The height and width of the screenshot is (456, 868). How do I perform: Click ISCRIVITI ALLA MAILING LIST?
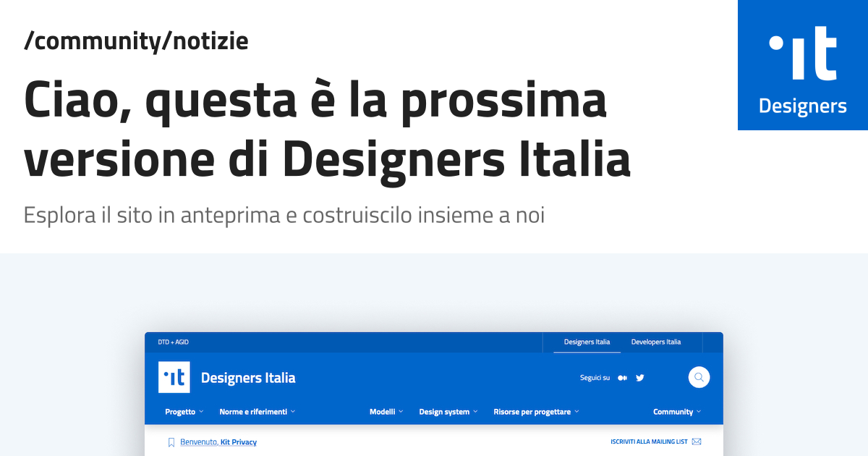647,441
